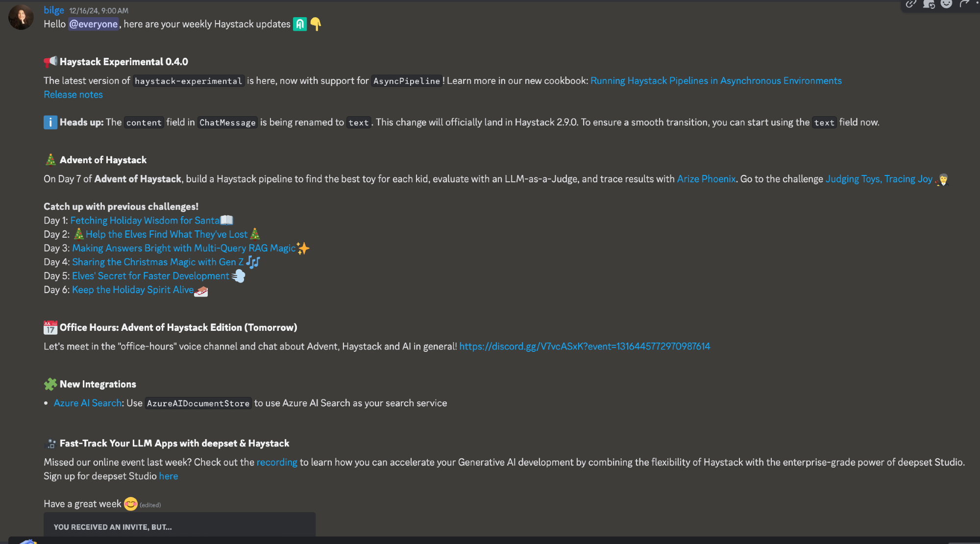
Task: Open Day 3 Multi-Query RAG Magic challenge
Action: tap(184, 248)
